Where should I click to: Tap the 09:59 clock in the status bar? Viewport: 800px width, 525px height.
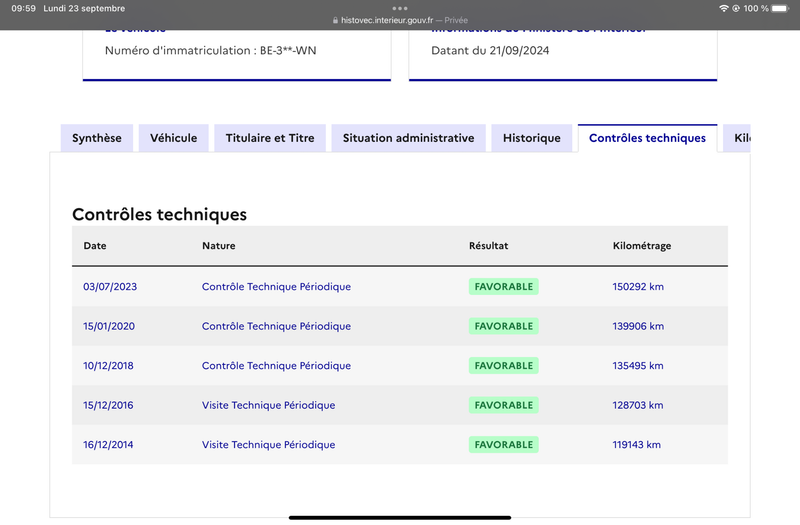tap(23, 8)
